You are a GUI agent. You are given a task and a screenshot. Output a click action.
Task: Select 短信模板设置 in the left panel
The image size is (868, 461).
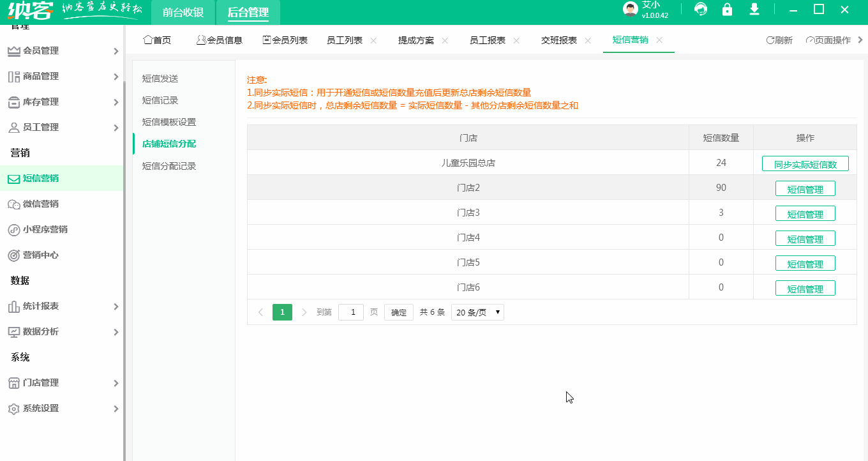click(x=169, y=121)
